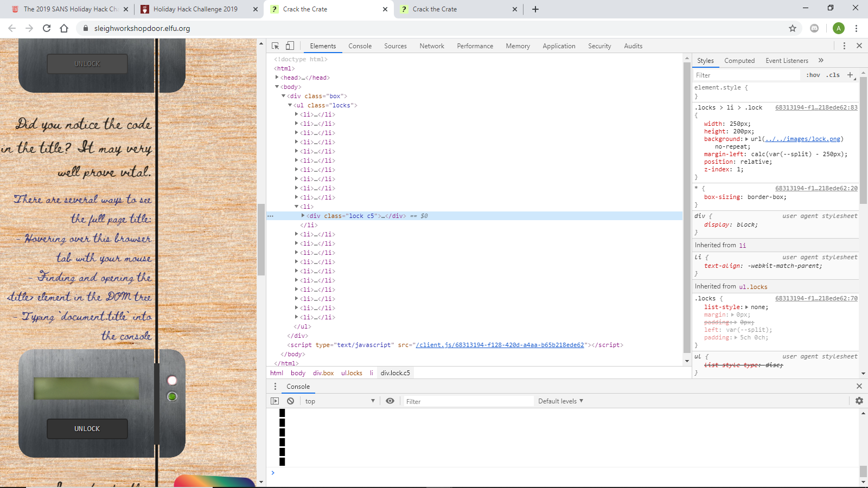
Task: Click the lower UNLOCK button
Action: point(87,428)
